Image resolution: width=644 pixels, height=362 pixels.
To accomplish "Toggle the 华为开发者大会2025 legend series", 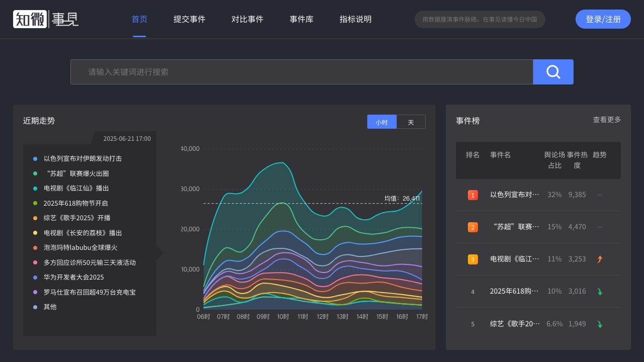I will (73, 278).
